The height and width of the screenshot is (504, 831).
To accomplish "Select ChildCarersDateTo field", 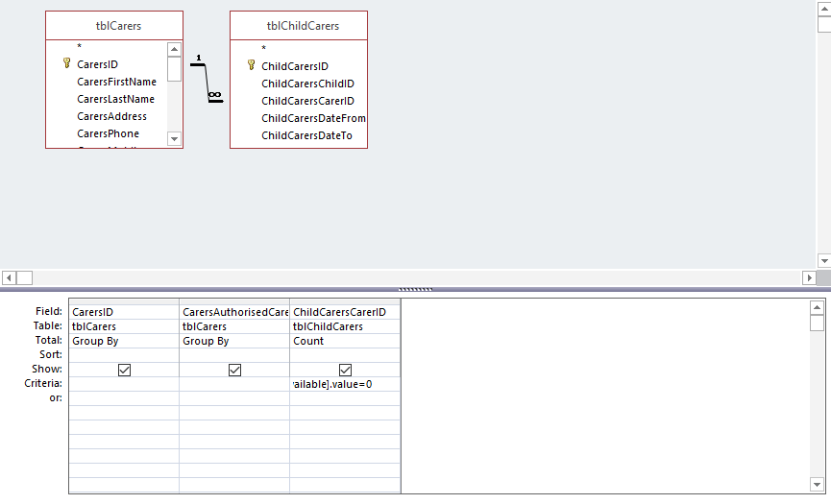I will 306,135.
